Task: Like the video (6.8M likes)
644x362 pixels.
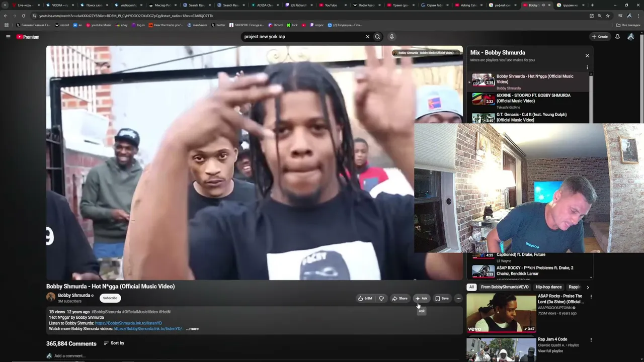Action: tap(365, 299)
